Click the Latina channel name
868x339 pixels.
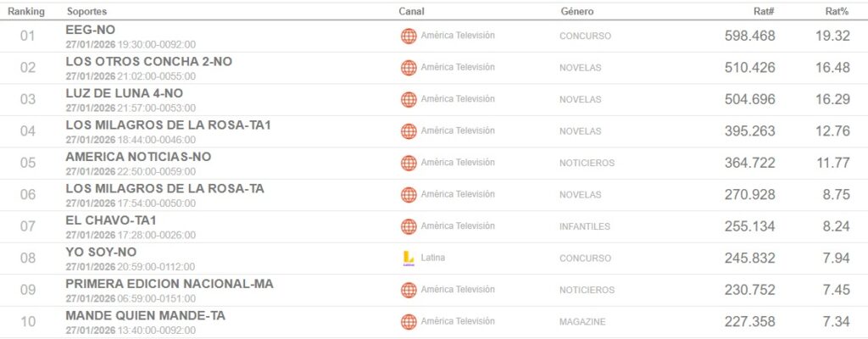pyautogui.click(x=433, y=258)
